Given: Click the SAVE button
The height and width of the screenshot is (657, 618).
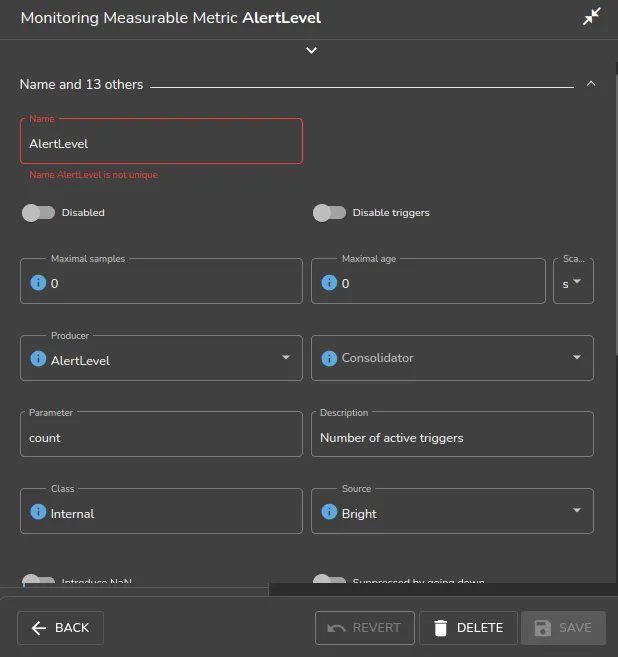Looking at the screenshot, I should [x=563, y=628].
